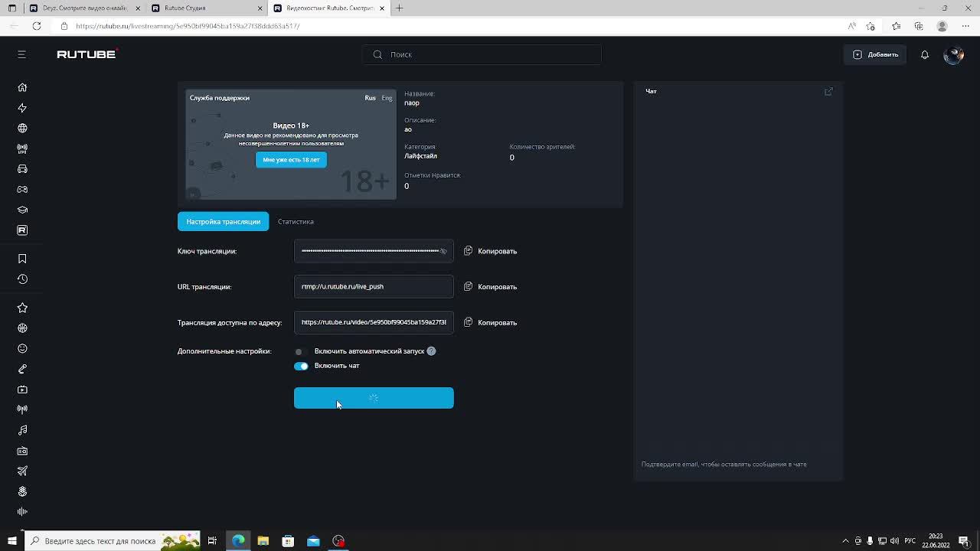
Task: Open the TV play screen sidebar icon
Action: [x=22, y=390]
